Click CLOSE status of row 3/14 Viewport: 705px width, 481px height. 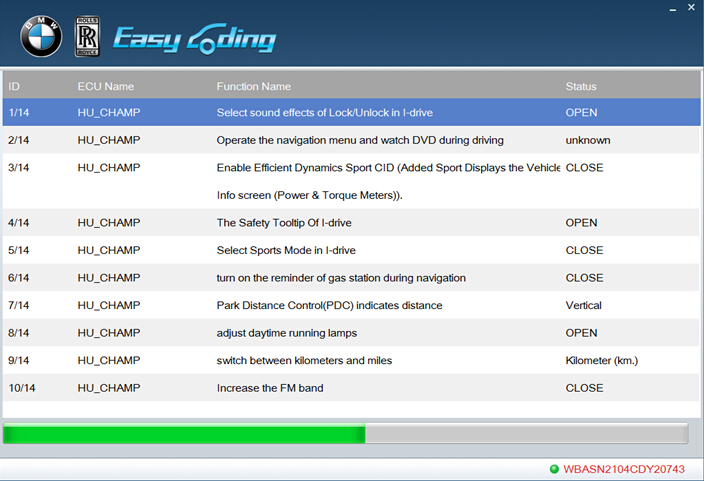(584, 168)
